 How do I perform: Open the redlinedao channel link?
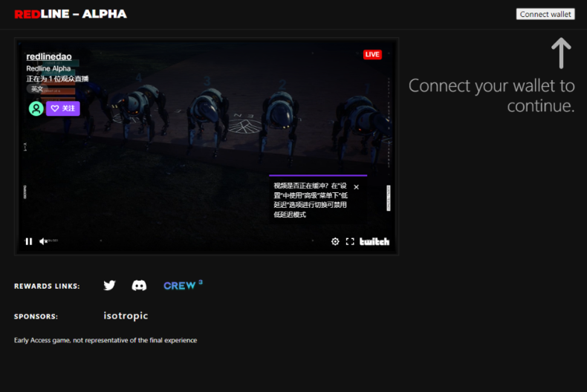[49, 56]
